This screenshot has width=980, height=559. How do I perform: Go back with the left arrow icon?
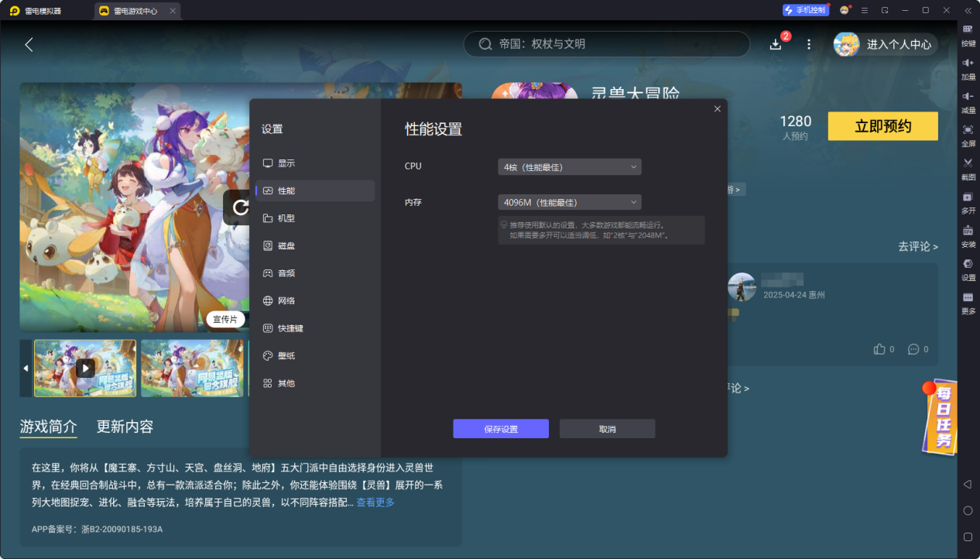pyautogui.click(x=29, y=44)
